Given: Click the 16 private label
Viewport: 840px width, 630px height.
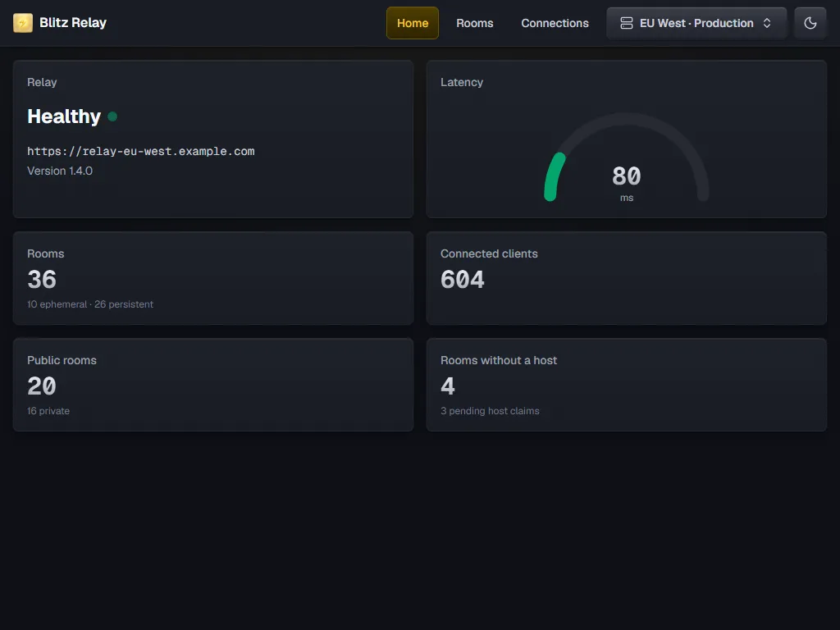Looking at the screenshot, I should point(48,411).
